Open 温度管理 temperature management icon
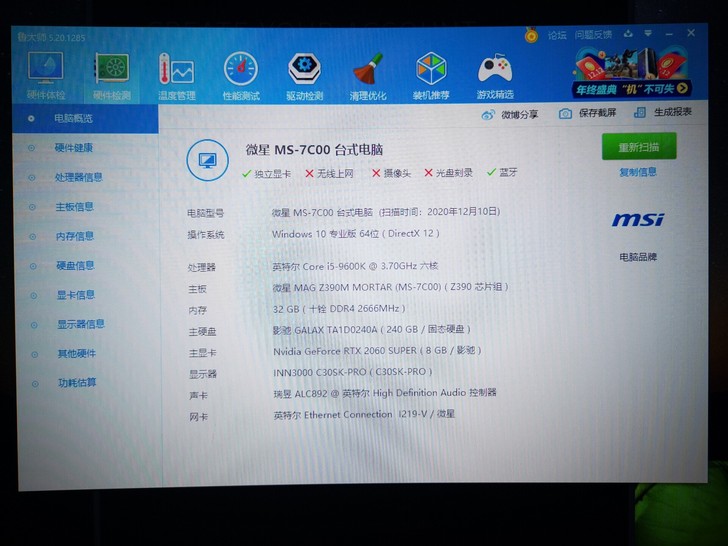728x546 pixels. point(176,76)
